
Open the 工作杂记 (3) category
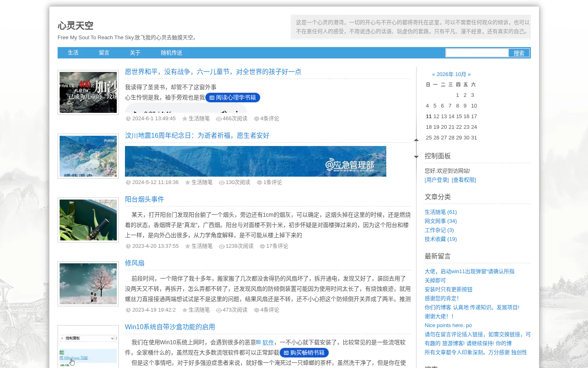coord(439,230)
